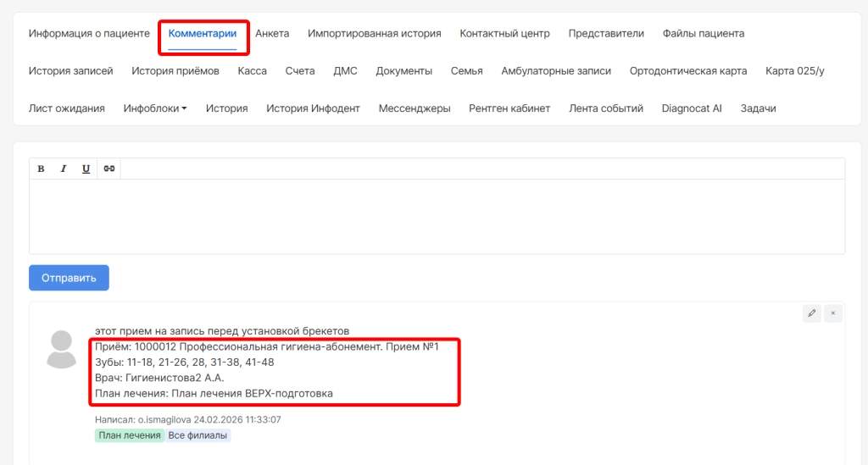Type in the comment text area
This screenshot has height=465, width=868.
coord(437,216)
